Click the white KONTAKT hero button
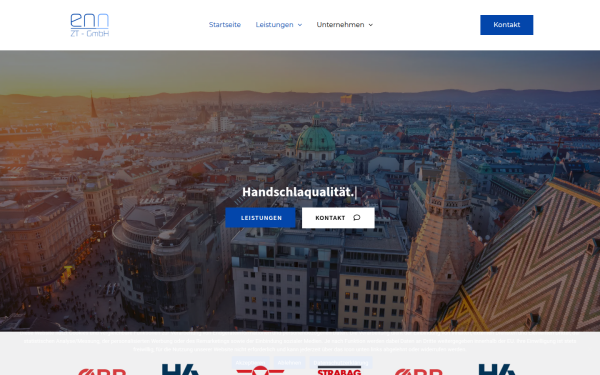Screen dimensions: 600x375 click(x=338, y=218)
